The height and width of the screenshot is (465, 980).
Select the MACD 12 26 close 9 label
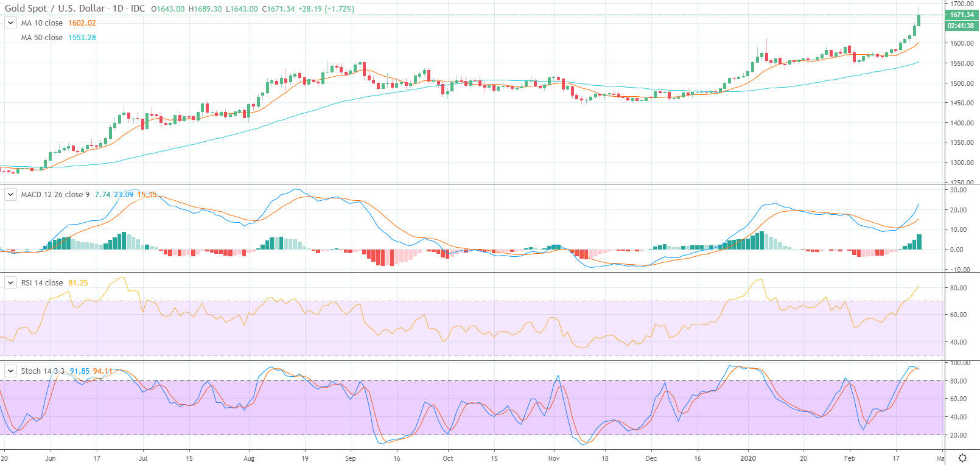pos(55,195)
